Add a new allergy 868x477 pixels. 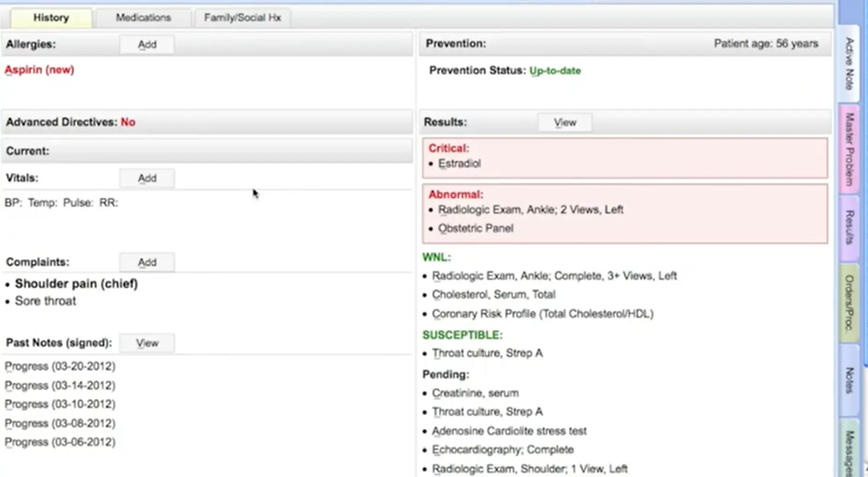[147, 44]
